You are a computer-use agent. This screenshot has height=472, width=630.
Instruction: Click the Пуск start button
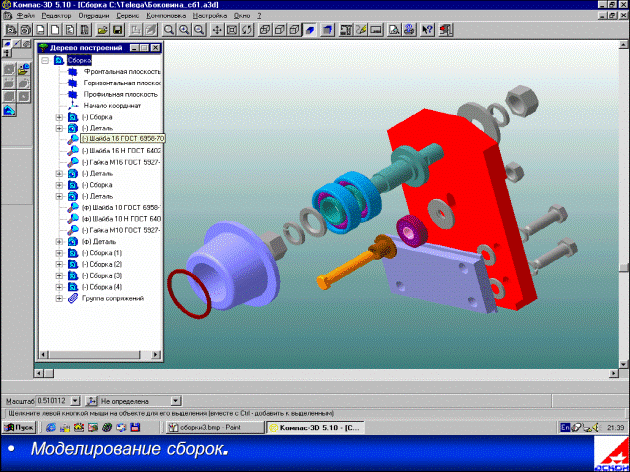click(19, 427)
